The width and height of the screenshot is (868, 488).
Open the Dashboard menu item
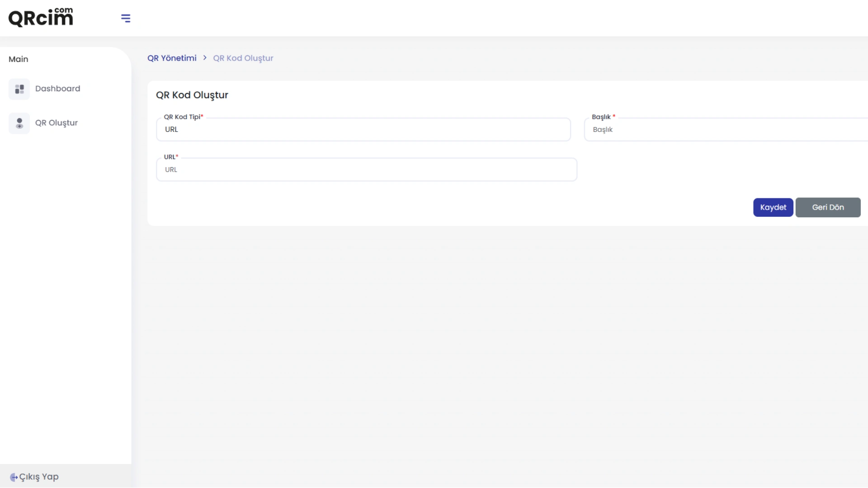pos(57,89)
